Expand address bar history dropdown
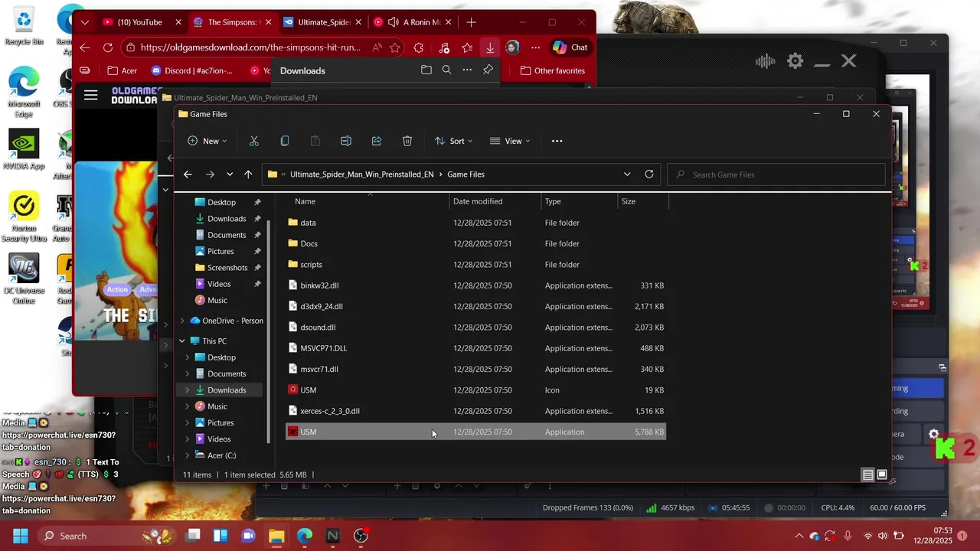The width and height of the screenshot is (980, 551). (627, 174)
